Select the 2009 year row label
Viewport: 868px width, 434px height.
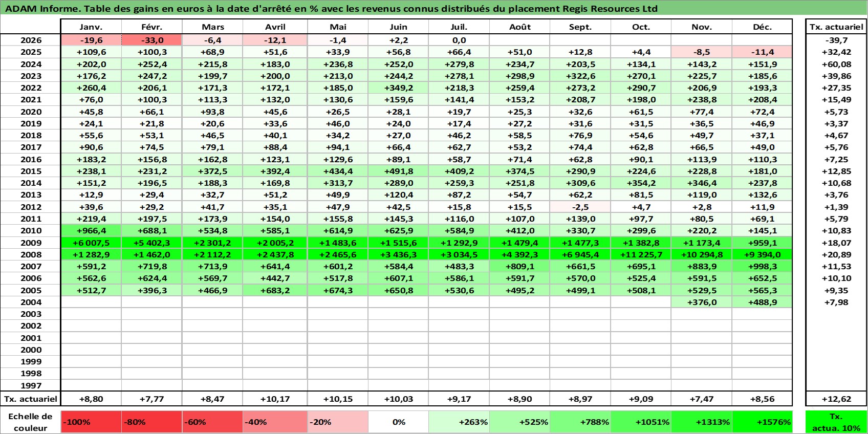click(x=31, y=243)
